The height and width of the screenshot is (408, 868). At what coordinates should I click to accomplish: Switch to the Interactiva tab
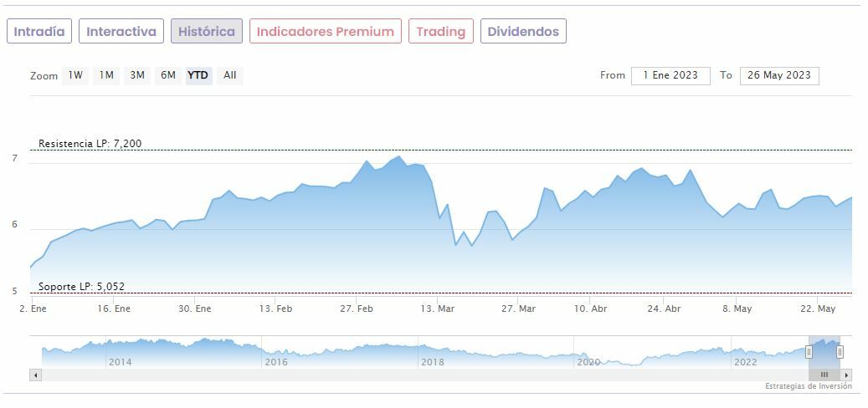pos(121,32)
